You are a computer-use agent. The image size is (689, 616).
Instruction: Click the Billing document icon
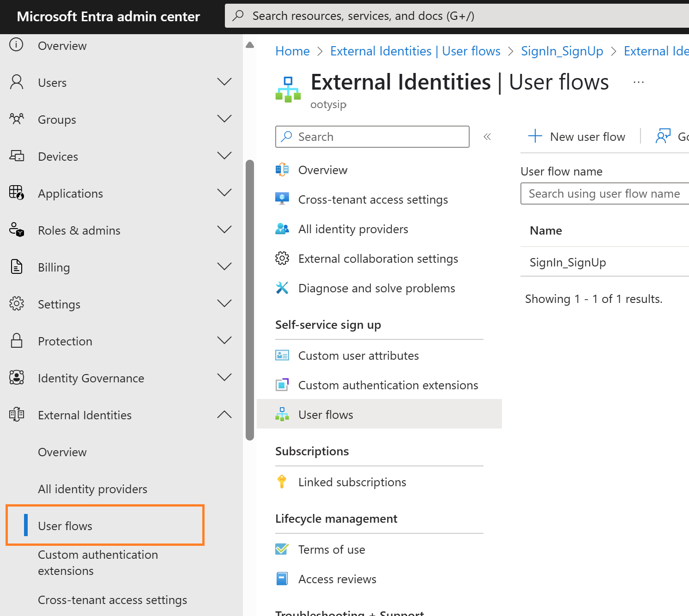17,266
